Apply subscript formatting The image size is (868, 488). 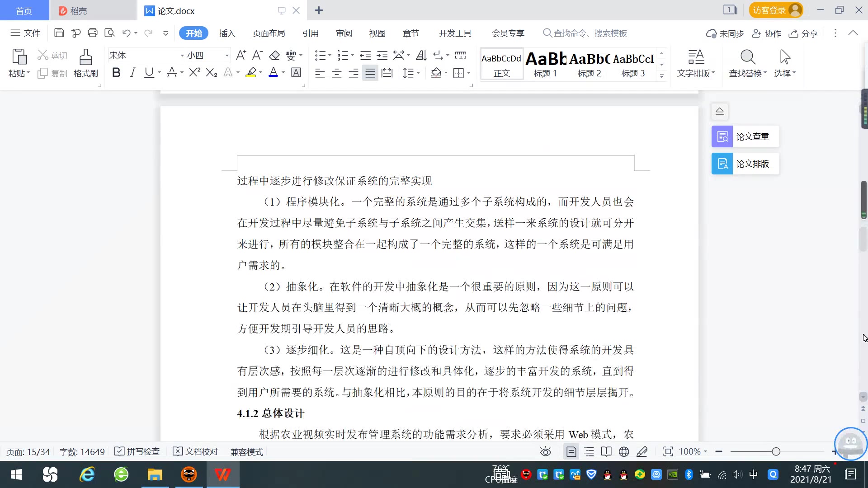tap(212, 72)
